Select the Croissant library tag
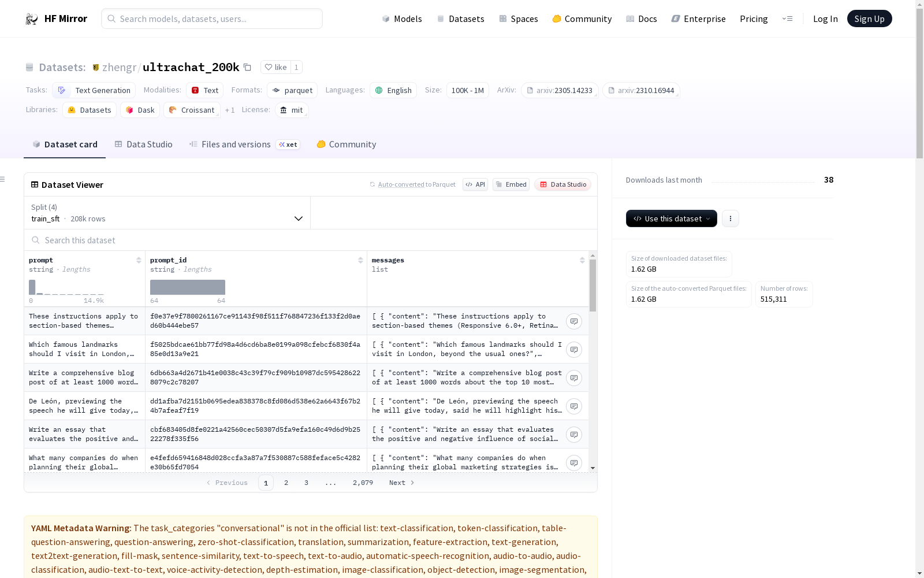 [x=192, y=110]
